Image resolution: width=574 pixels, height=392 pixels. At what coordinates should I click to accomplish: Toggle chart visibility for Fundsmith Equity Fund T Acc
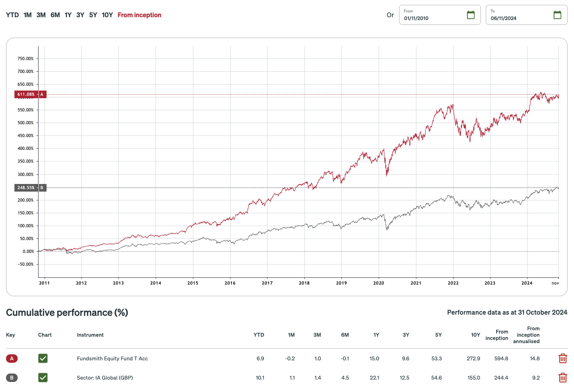(43, 358)
